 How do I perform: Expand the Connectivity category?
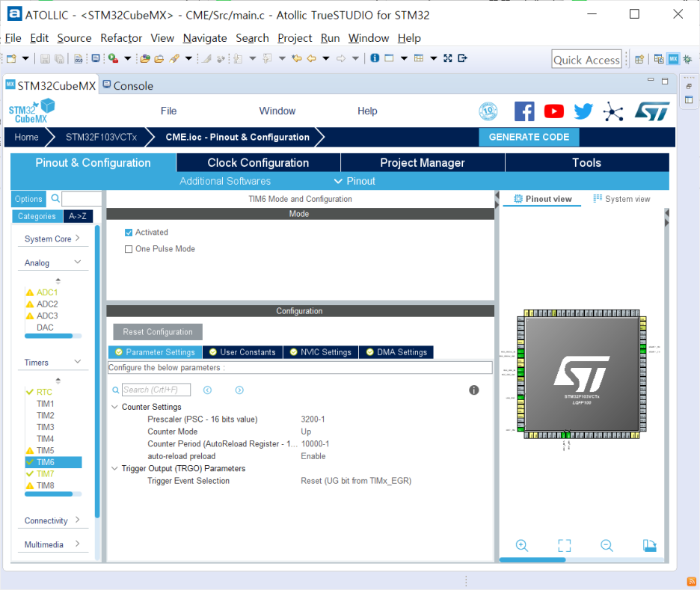pos(78,520)
